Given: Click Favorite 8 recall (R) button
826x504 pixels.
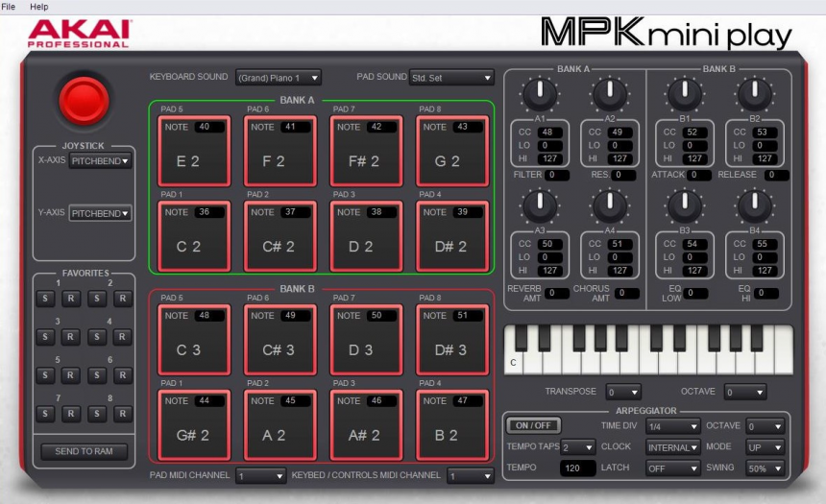Looking at the screenshot, I should [122, 414].
